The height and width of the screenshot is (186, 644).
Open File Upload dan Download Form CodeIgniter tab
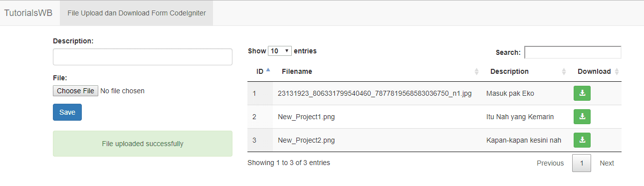tap(137, 13)
